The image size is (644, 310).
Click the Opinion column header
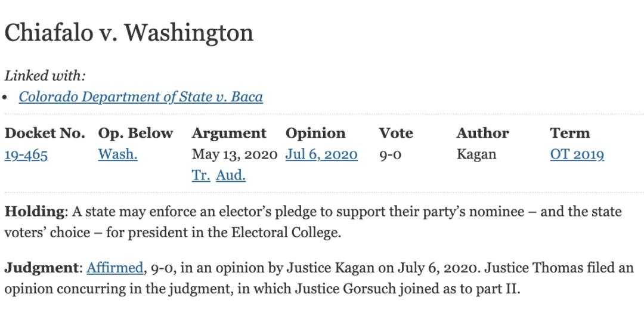point(315,134)
